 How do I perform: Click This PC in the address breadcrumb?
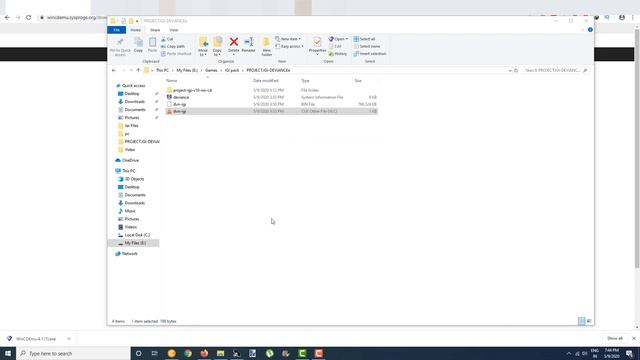pyautogui.click(x=162, y=71)
